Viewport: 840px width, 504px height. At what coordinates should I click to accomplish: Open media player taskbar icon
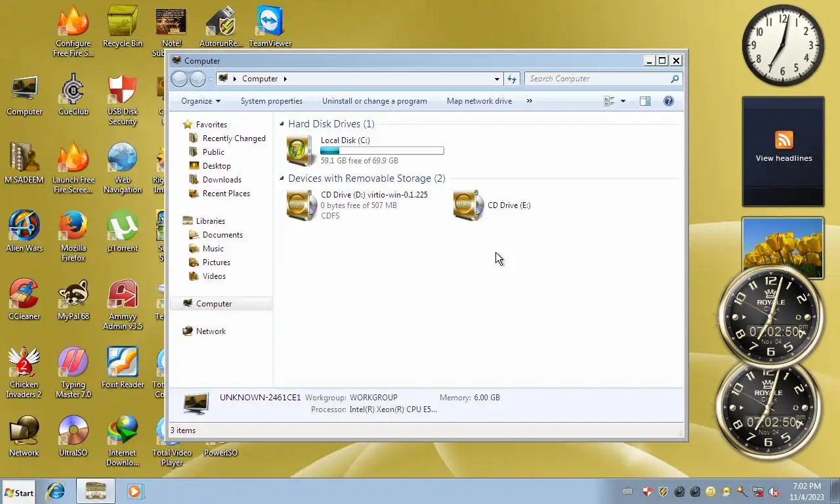pos(135,492)
